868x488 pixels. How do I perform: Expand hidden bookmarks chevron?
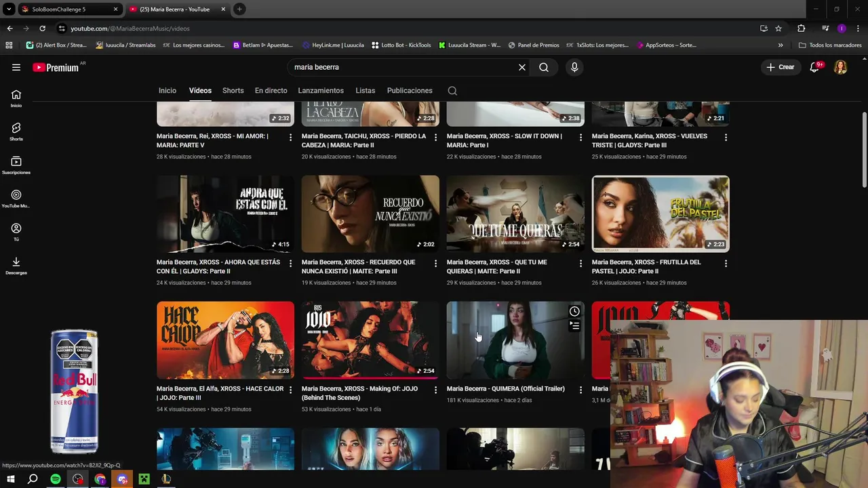(781, 45)
